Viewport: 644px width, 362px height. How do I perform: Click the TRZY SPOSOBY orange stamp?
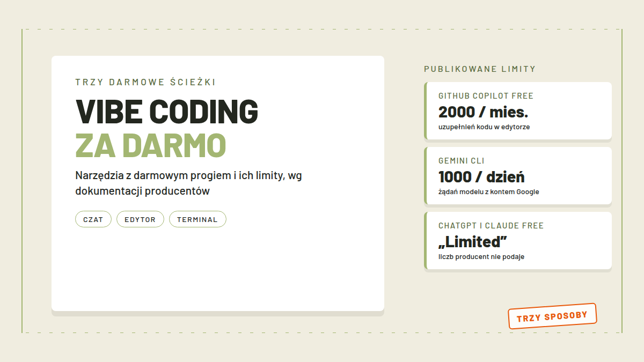552,316
